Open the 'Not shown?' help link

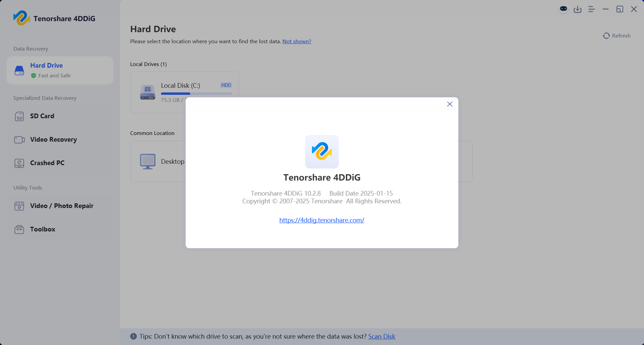pyautogui.click(x=297, y=42)
